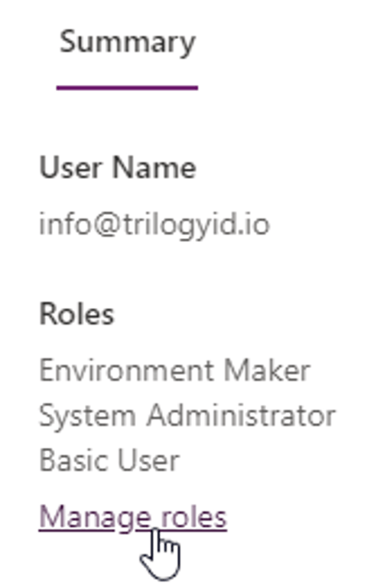Click the Basic User role entry
The image size is (387, 588).
tap(109, 460)
